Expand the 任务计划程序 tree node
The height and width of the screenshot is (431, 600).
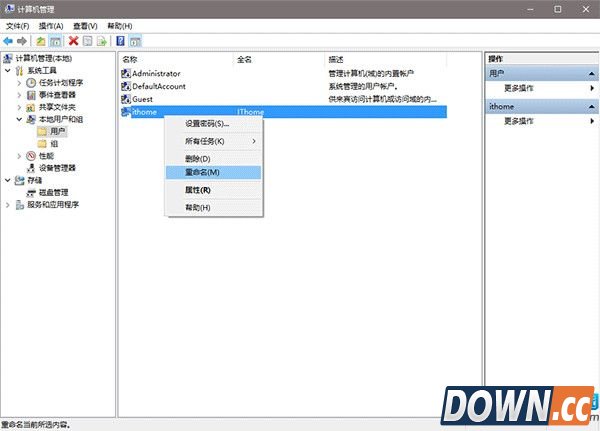click(19, 83)
